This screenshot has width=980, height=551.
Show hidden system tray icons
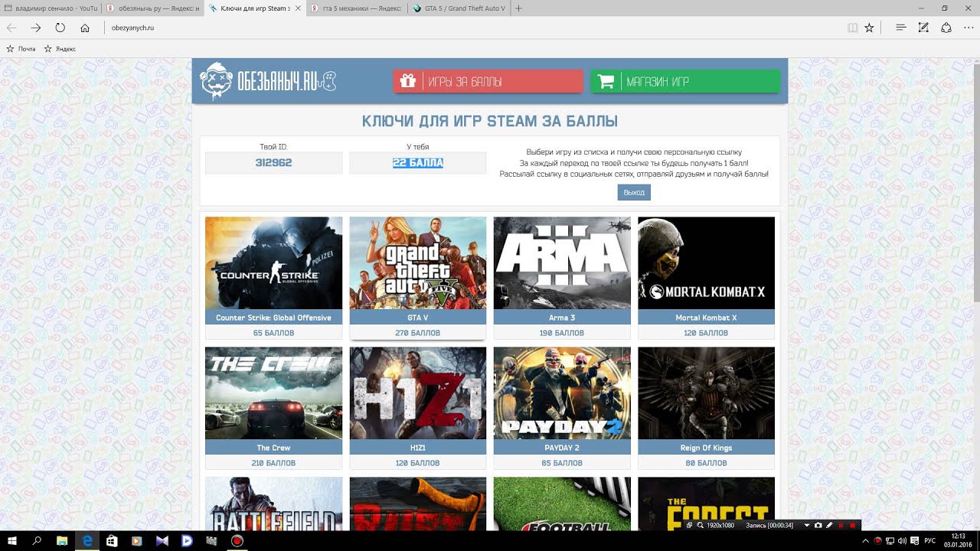tap(865, 541)
